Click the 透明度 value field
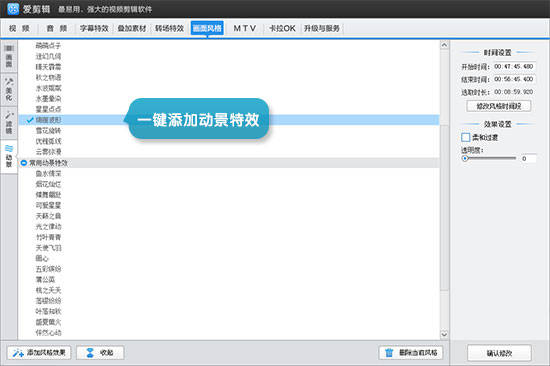This screenshot has width=550, height=366. [528, 159]
